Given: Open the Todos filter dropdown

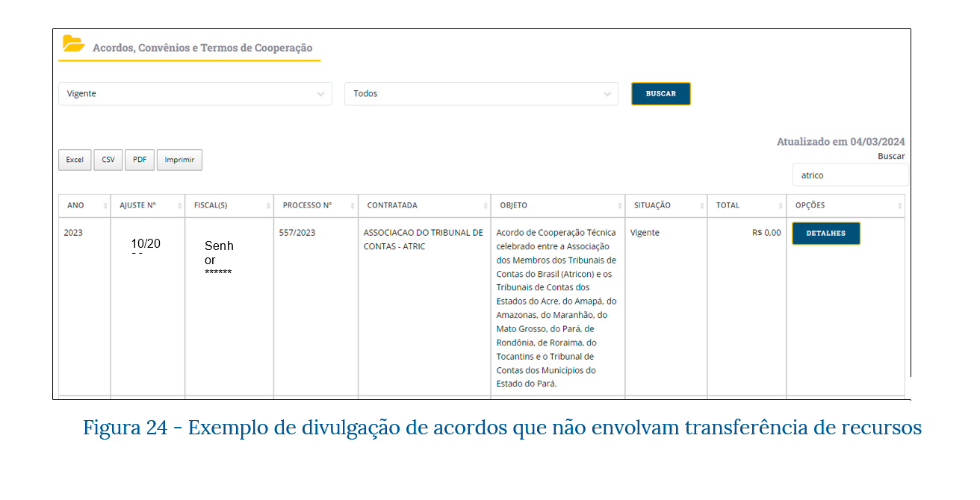Looking at the screenshot, I should pos(481,94).
